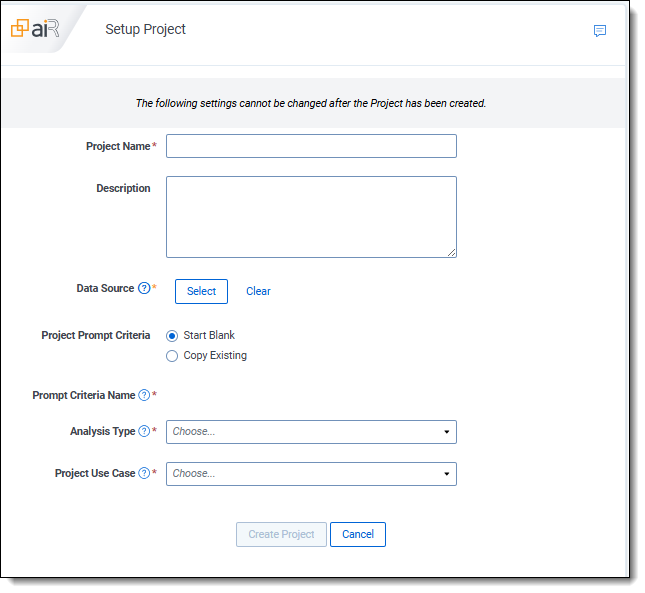645x593 pixels.
Task: Click inside the Description text area
Action: pyautogui.click(x=311, y=217)
